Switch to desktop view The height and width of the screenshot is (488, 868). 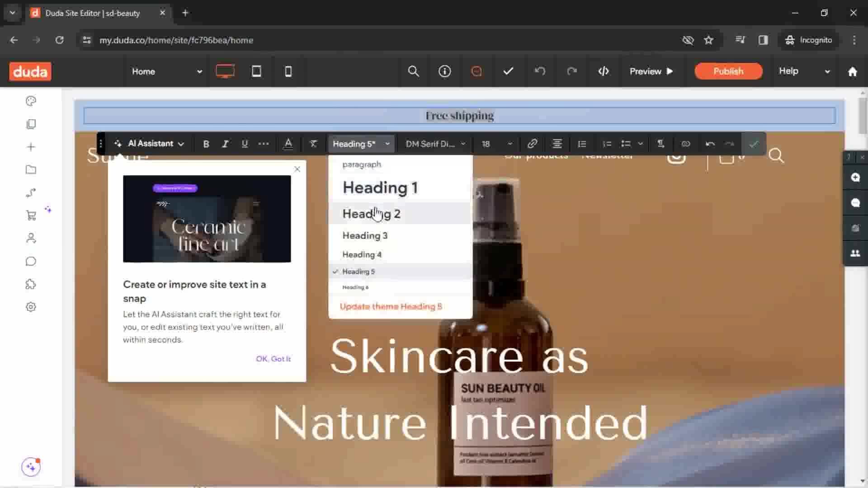pyautogui.click(x=225, y=71)
